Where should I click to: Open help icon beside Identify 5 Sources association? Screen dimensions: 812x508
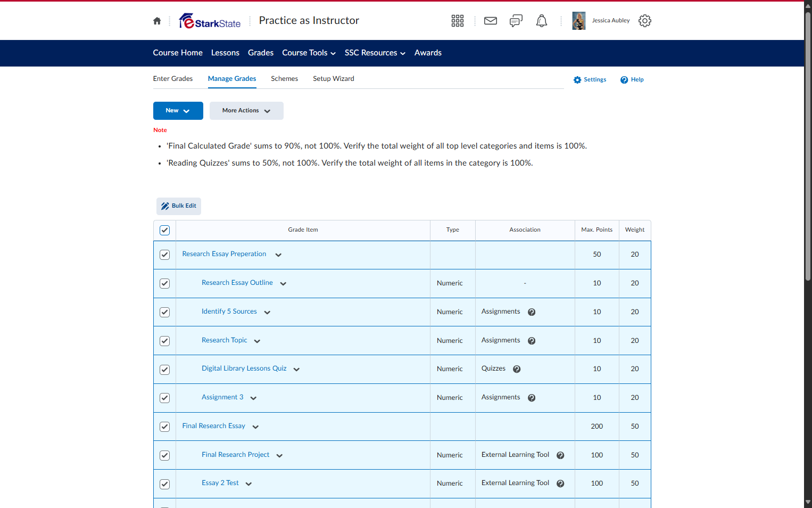[x=532, y=312]
